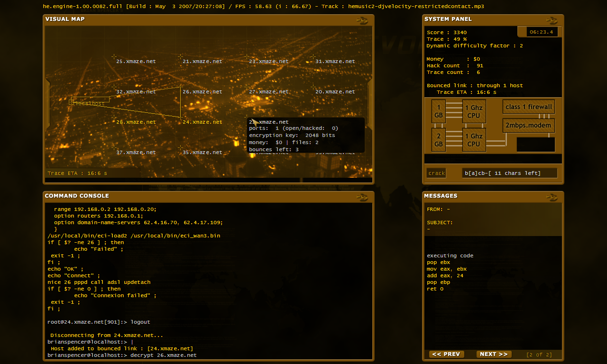Click the 2 GB memory module icon

pyautogui.click(x=438, y=140)
